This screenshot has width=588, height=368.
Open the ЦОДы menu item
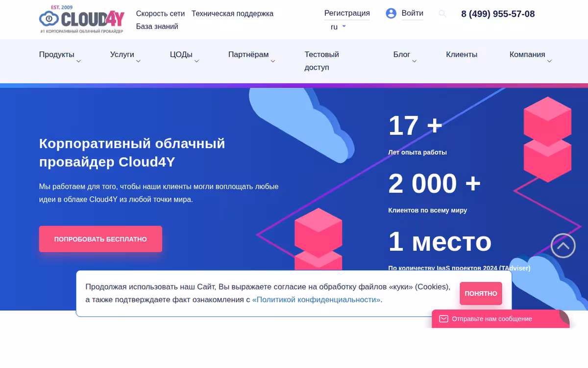pos(181,54)
